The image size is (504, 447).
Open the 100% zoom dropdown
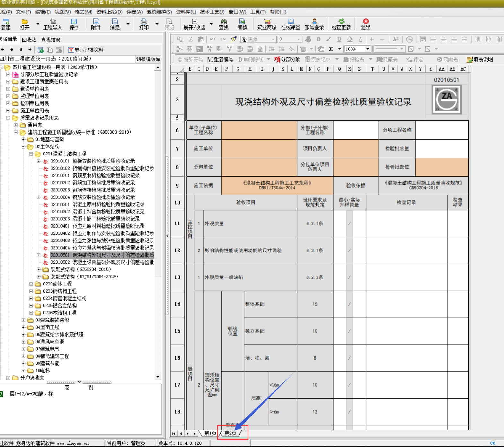click(368, 49)
